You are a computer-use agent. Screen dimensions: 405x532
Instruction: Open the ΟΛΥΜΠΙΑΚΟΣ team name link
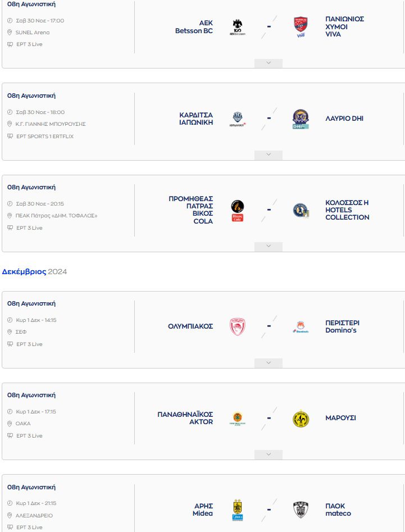(190, 326)
